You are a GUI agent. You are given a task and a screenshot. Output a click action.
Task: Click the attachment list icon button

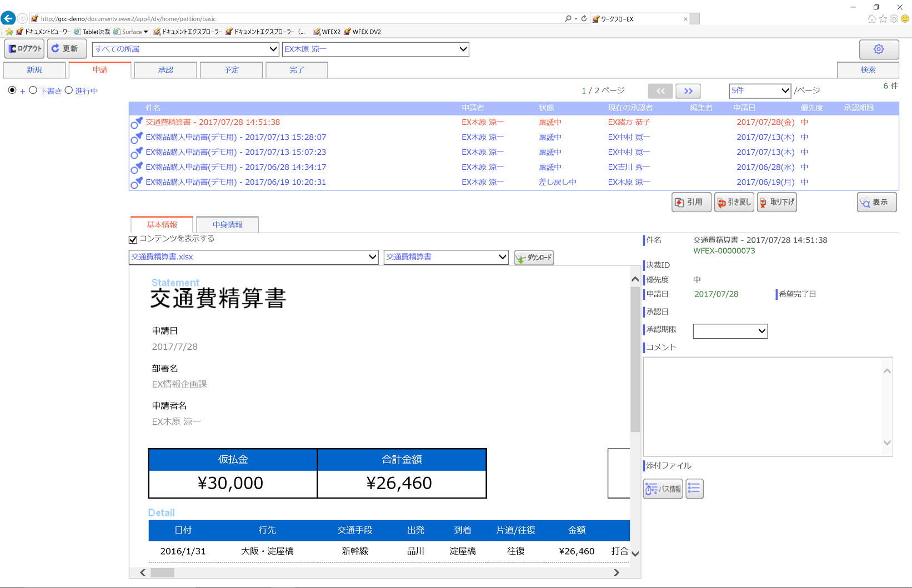tap(694, 489)
